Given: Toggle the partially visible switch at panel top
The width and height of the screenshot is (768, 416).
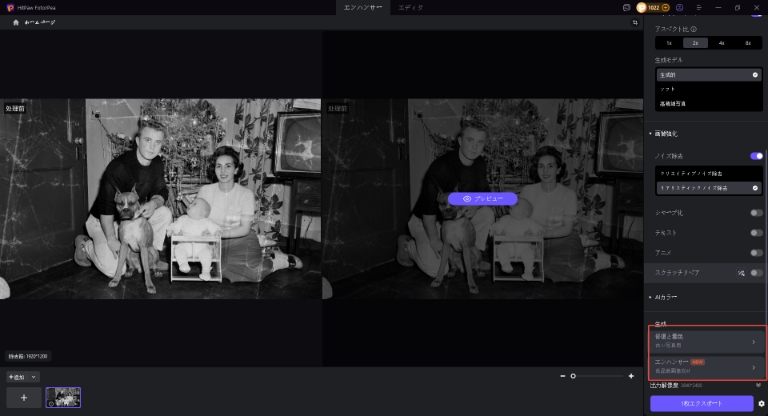Looking at the screenshot, I should (756, 14).
